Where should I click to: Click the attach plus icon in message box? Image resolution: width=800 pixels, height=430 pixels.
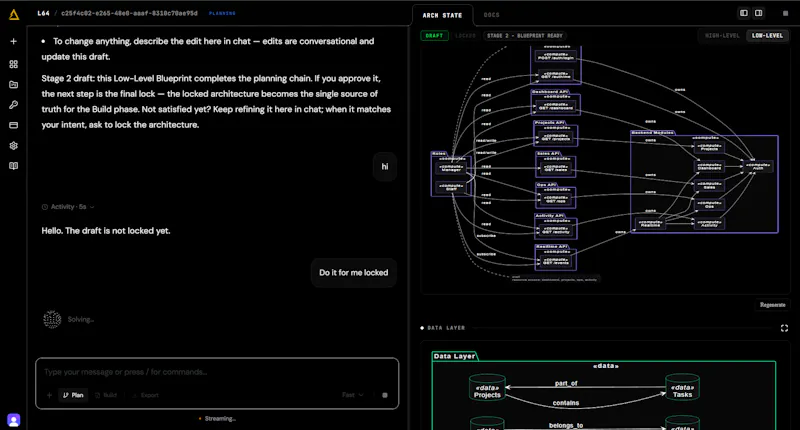(x=49, y=395)
